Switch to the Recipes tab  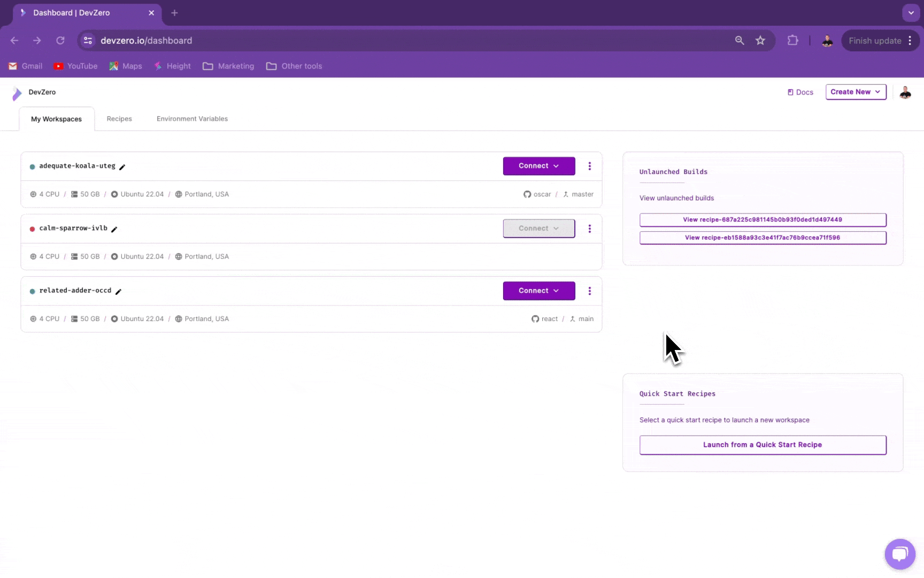pos(119,119)
